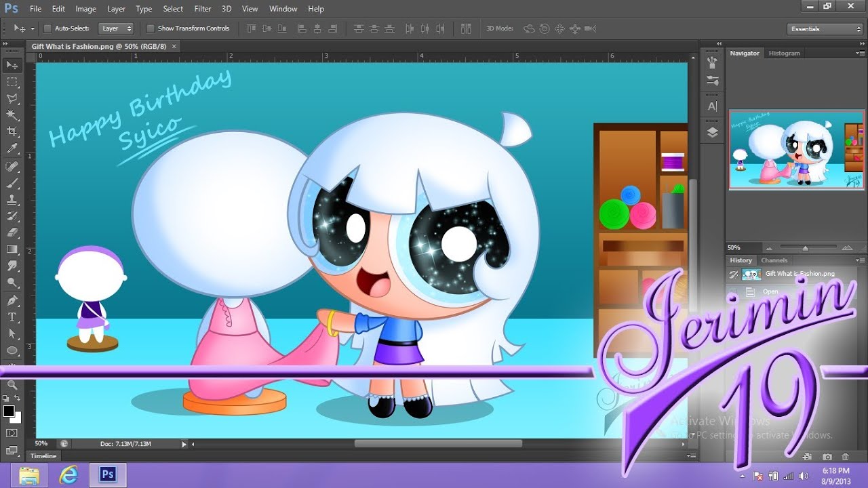
Task: Click the foreground color swatch
Action: 9,411
